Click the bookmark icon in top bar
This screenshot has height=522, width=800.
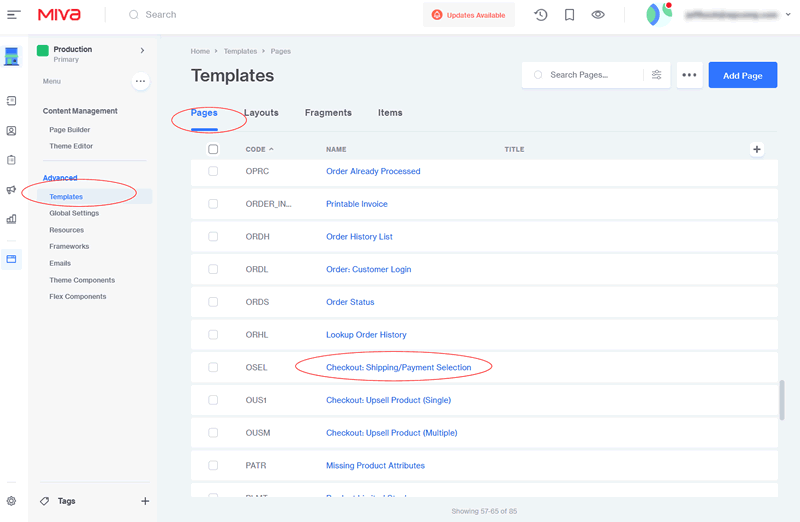coord(569,15)
